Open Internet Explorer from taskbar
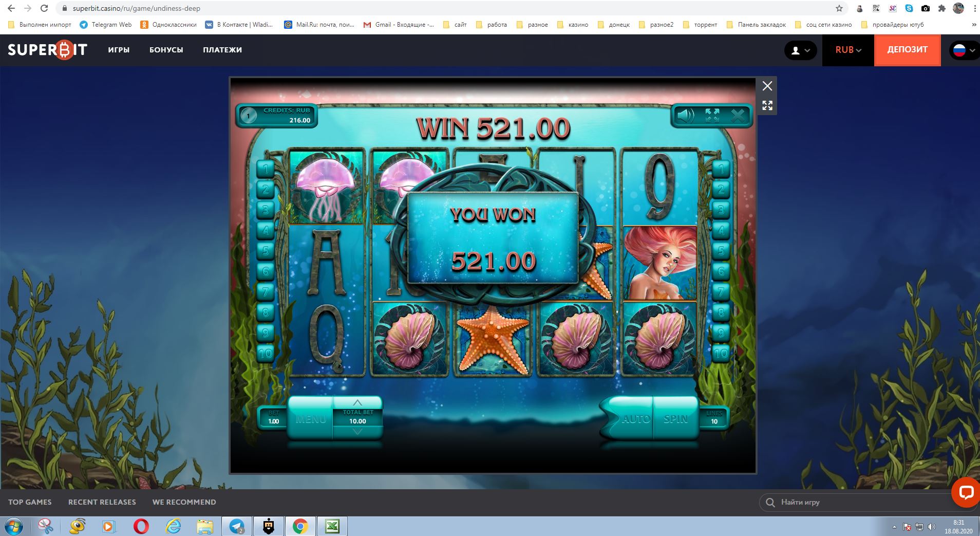 pyautogui.click(x=174, y=527)
